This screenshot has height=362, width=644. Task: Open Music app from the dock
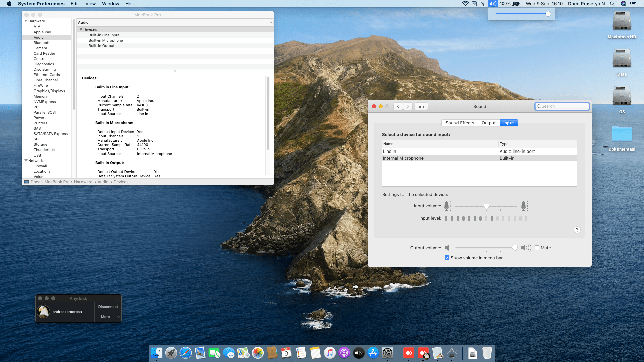click(330, 353)
